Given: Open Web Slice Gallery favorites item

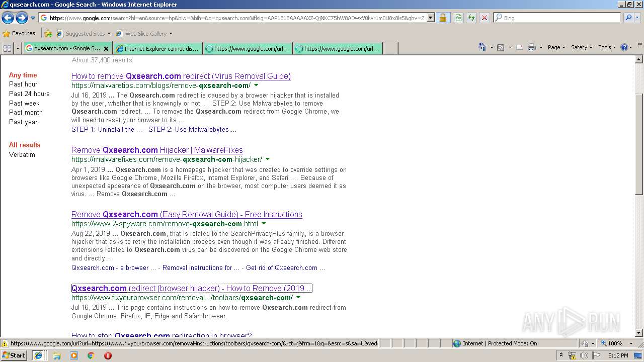Looking at the screenshot, I should pyautogui.click(x=144, y=34).
